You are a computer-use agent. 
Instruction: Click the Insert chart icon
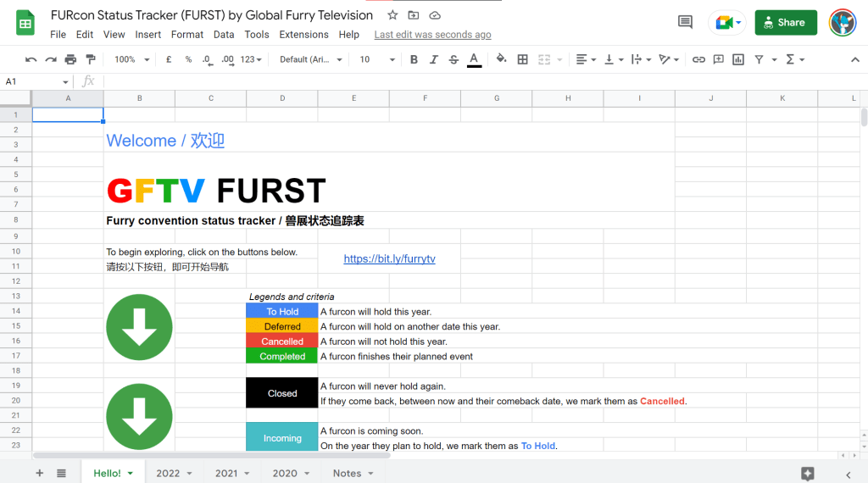[x=738, y=59]
